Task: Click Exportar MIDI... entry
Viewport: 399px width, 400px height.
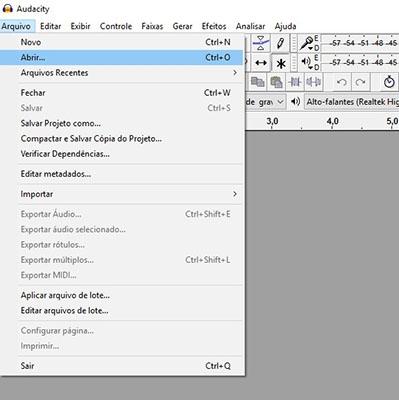Action: (123, 275)
